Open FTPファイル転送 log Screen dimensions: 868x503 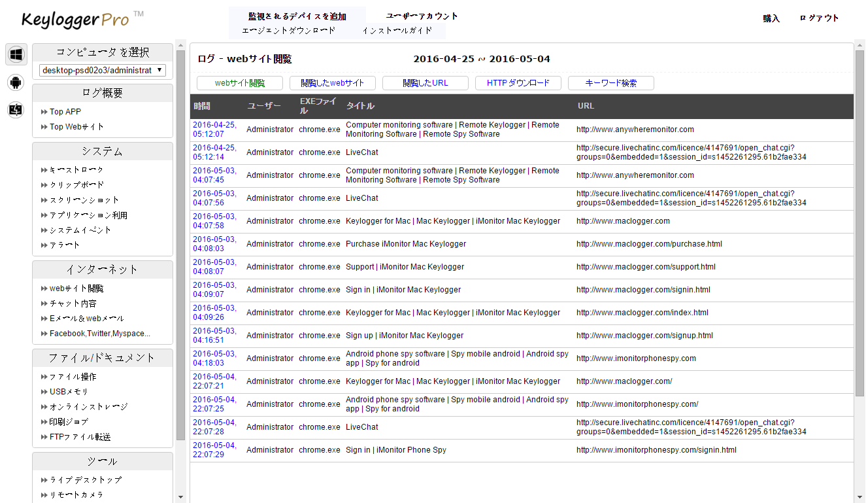point(80,437)
